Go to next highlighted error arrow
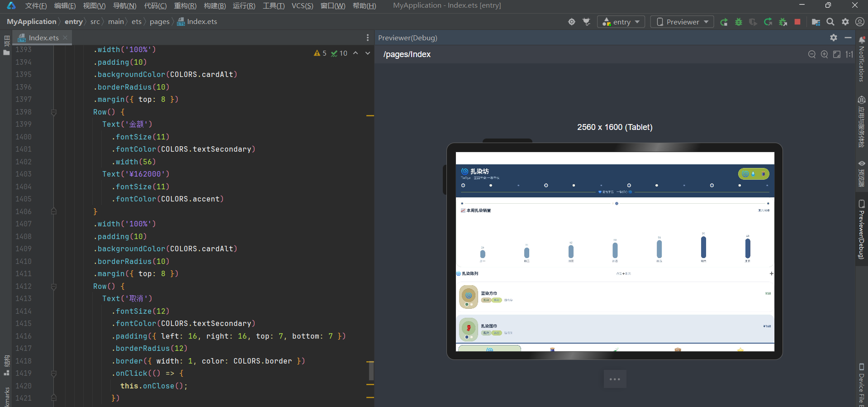The image size is (868, 407). tap(368, 53)
